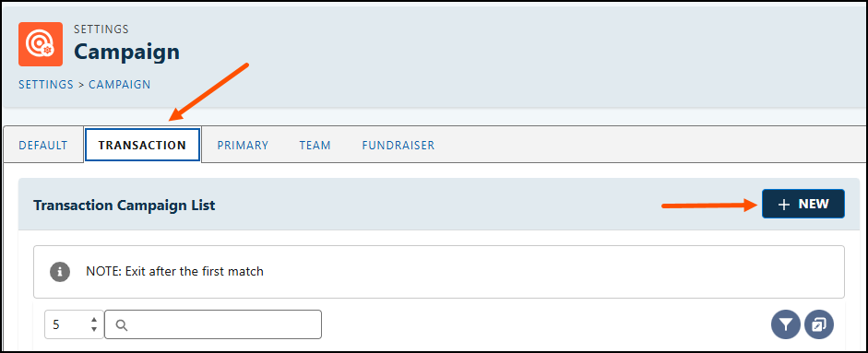Click the CAMPAIGN breadcrumb link
This screenshot has height=353, width=868.
tap(120, 85)
